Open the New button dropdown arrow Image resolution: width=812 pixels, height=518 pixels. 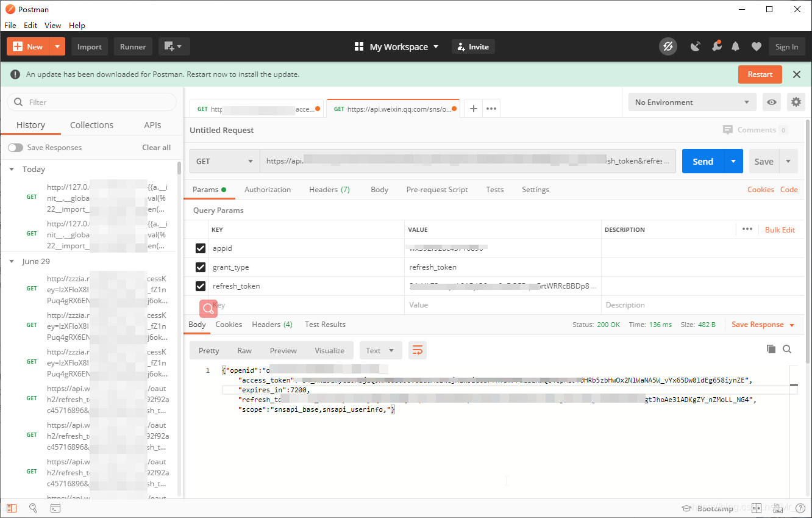(57, 46)
